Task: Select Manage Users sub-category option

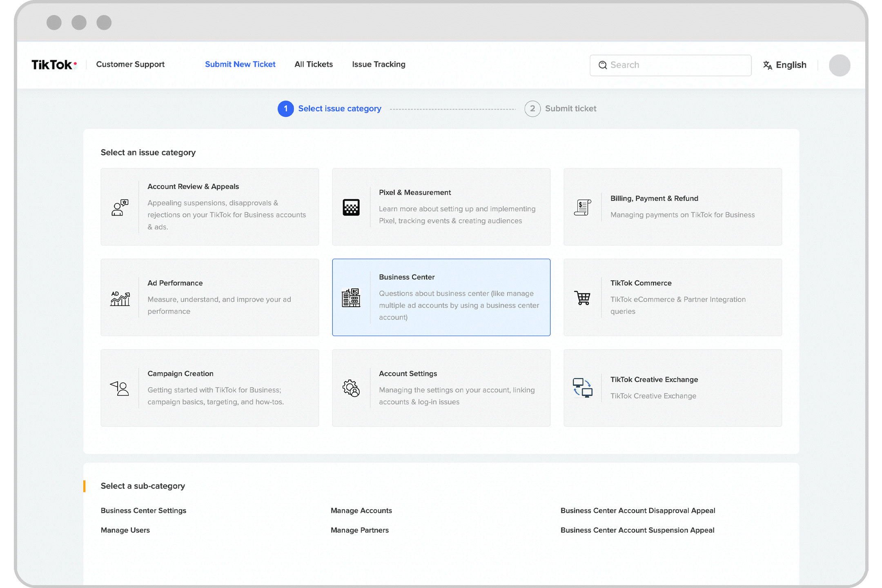Action: pyautogui.click(x=125, y=530)
